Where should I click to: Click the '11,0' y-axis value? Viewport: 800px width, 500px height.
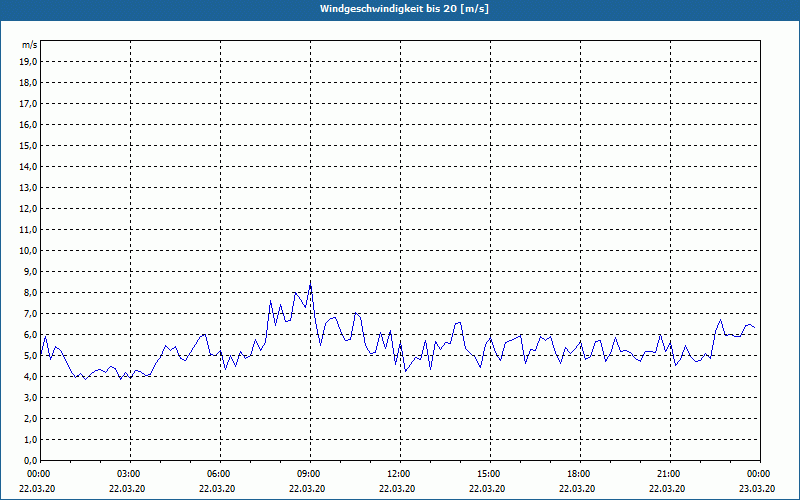(29, 230)
